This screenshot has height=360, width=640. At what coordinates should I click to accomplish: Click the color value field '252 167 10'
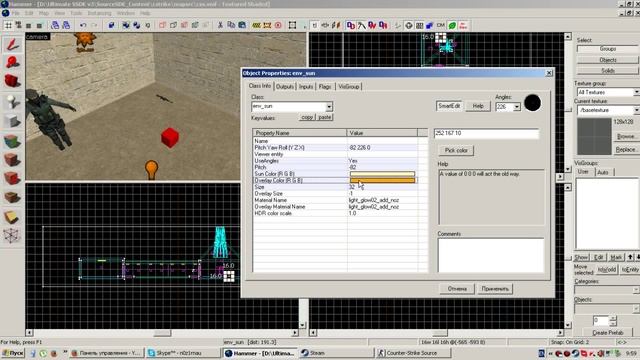pos(486,133)
